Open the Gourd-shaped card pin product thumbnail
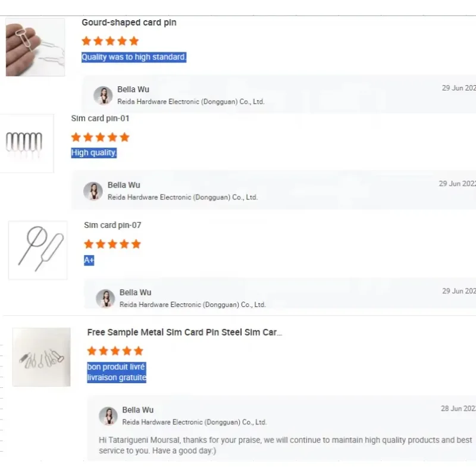This screenshot has height=476, width=476. click(35, 47)
